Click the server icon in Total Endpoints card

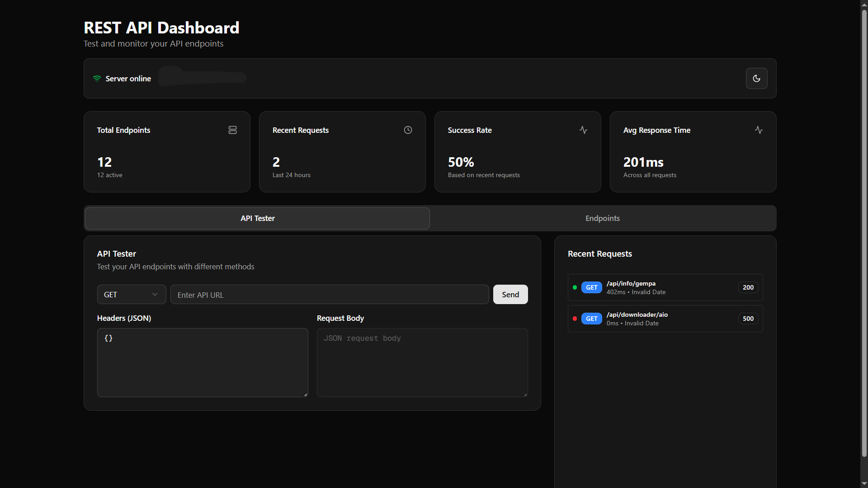(232, 130)
